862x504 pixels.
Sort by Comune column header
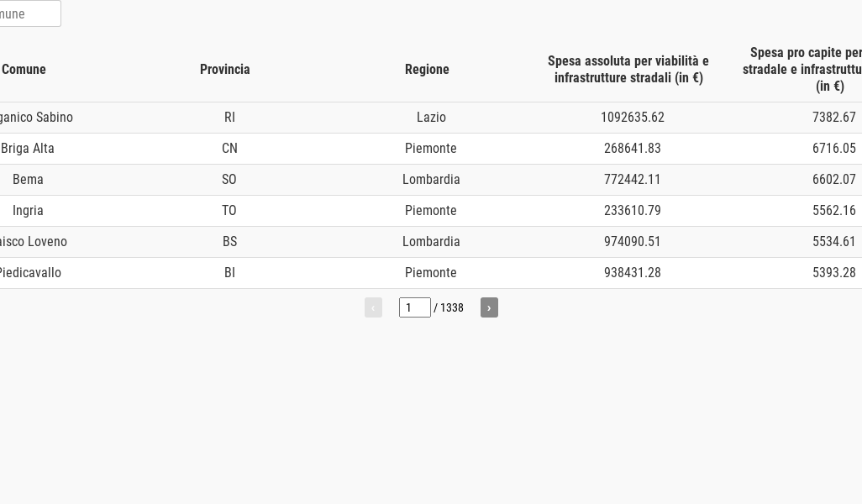click(x=24, y=69)
